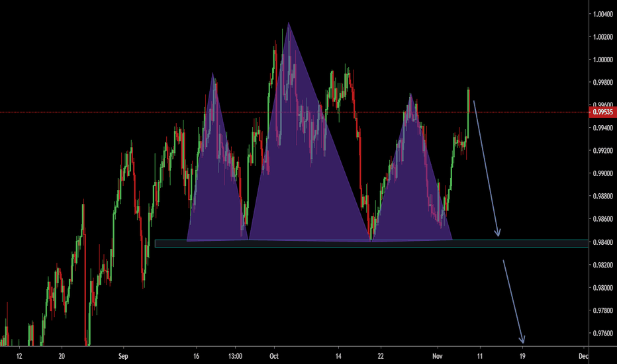Screen dimensions: 617x364
Task: Click the 0.98800 price axis label
Action: 603,197
